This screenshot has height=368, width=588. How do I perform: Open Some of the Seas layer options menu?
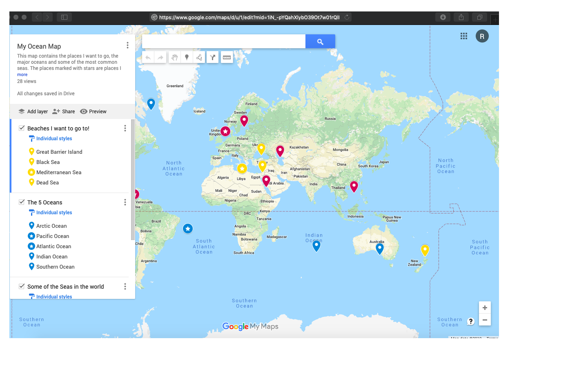point(125,287)
